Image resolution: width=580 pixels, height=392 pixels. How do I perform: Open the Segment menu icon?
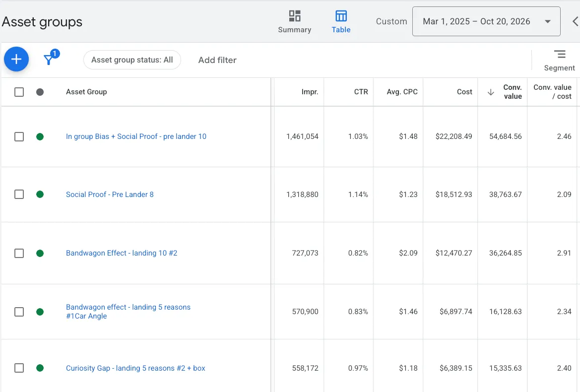(560, 55)
